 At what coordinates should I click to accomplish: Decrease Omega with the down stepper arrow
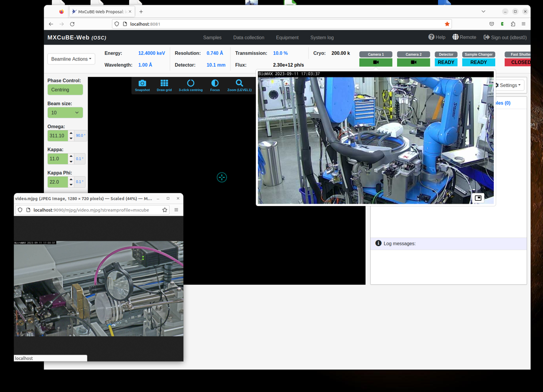(71, 138)
